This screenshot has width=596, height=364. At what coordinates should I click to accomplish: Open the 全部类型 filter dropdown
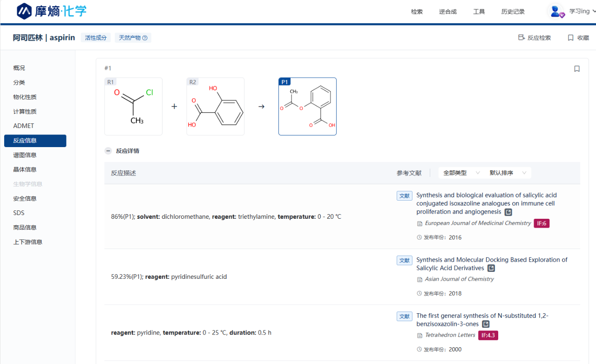pyautogui.click(x=461, y=173)
